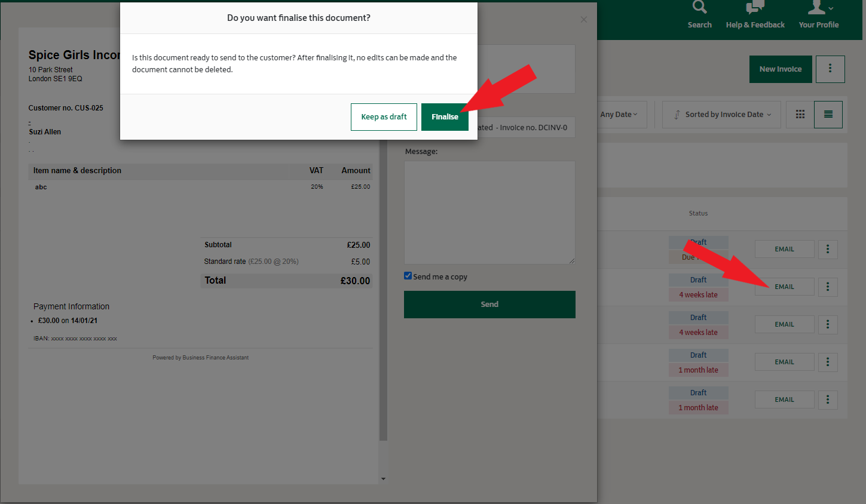Click EMAIL for the second invoice row
Viewport: 866px width, 504px height.
click(784, 287)
